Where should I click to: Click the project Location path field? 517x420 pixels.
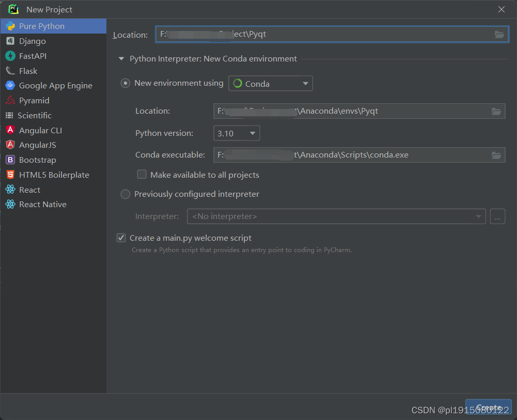click(332, 34)
